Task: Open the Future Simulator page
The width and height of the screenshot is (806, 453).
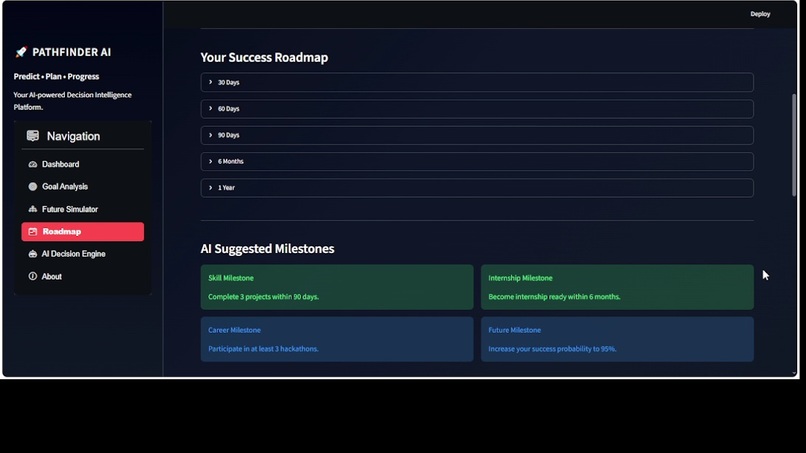Action: (x=83, y=209)
